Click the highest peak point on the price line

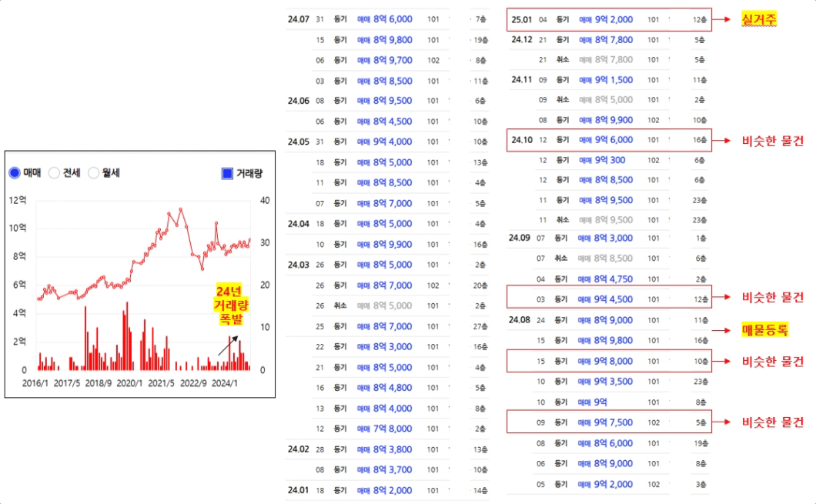coord(181,209)
